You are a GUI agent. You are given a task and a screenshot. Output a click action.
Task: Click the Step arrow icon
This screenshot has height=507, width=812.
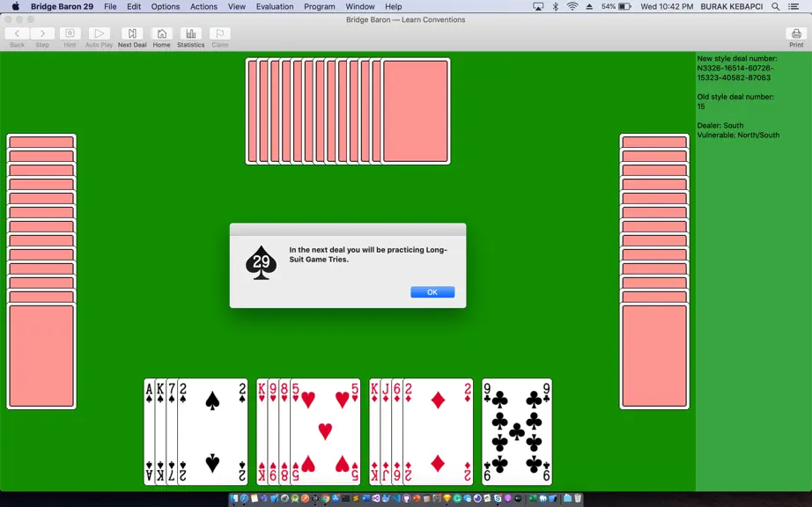point(42,33)
